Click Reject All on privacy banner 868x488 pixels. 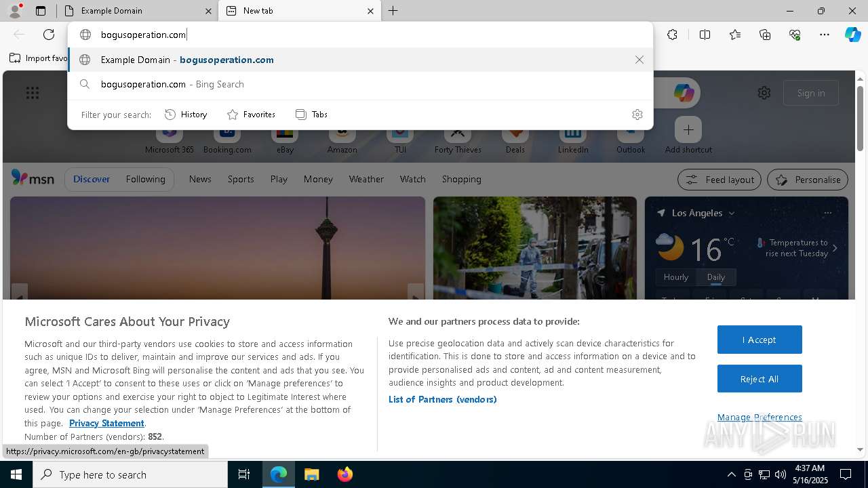click(x=759, y=379)
